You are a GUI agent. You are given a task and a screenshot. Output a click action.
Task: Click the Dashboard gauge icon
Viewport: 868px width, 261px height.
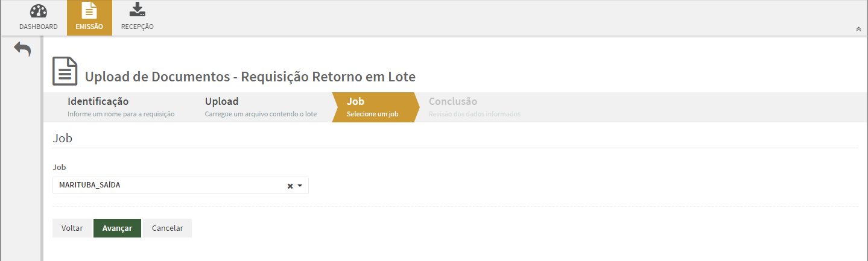point(38,11)
